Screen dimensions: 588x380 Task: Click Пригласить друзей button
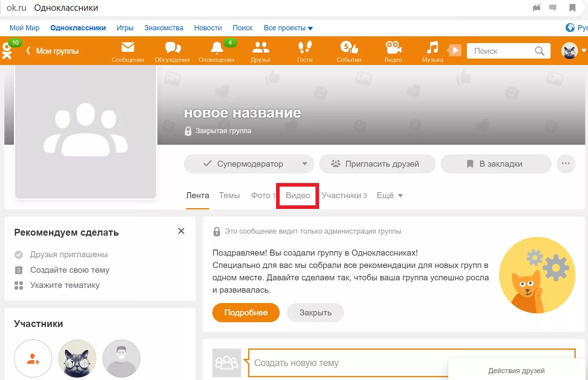point(377,164)
